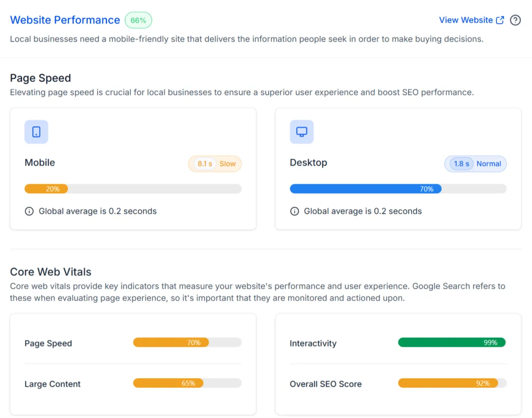Click the info icon in Mobile card
Screen dimensions: 532x418
(x=29, y=211)
